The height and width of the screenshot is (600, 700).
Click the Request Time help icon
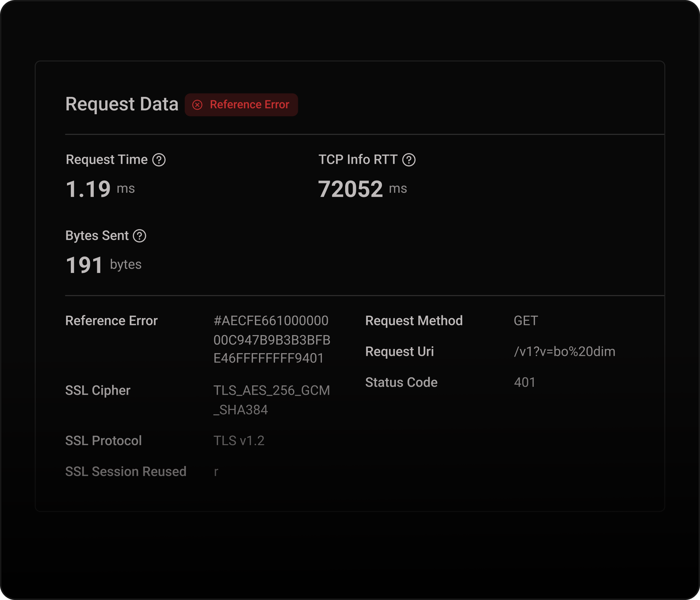pyautogui.click(x=159, y=160)
